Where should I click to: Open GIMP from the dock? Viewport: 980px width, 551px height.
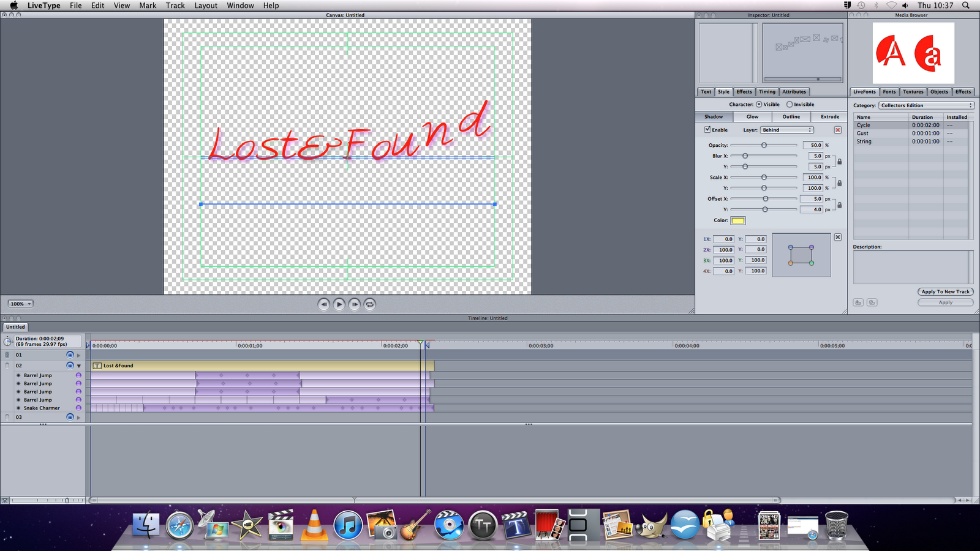click(x=652, y=525)
